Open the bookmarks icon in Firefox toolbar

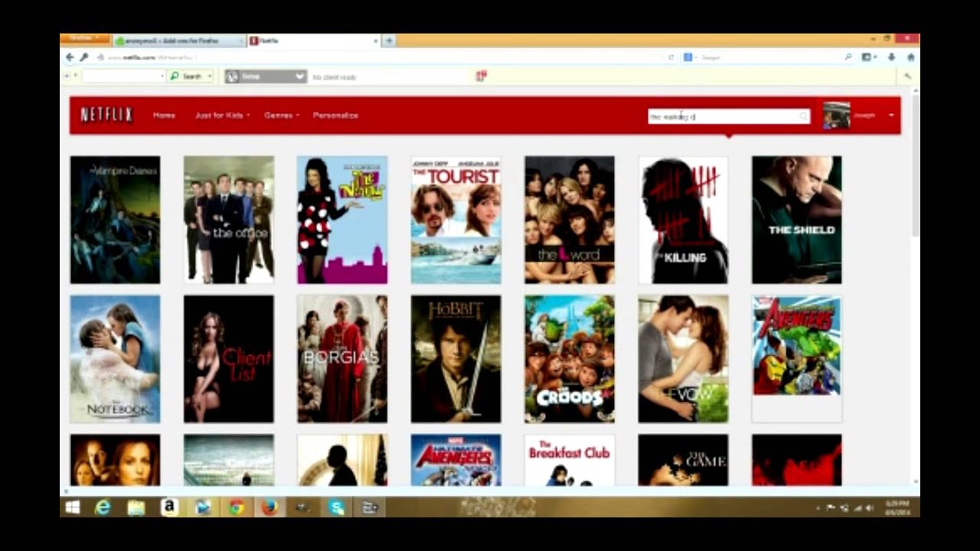[x=866, y=57]
